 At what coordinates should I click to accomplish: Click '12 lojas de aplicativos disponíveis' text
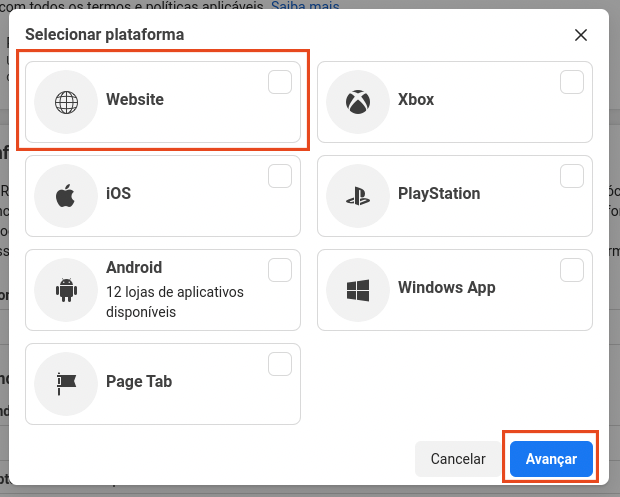point(175,302)
